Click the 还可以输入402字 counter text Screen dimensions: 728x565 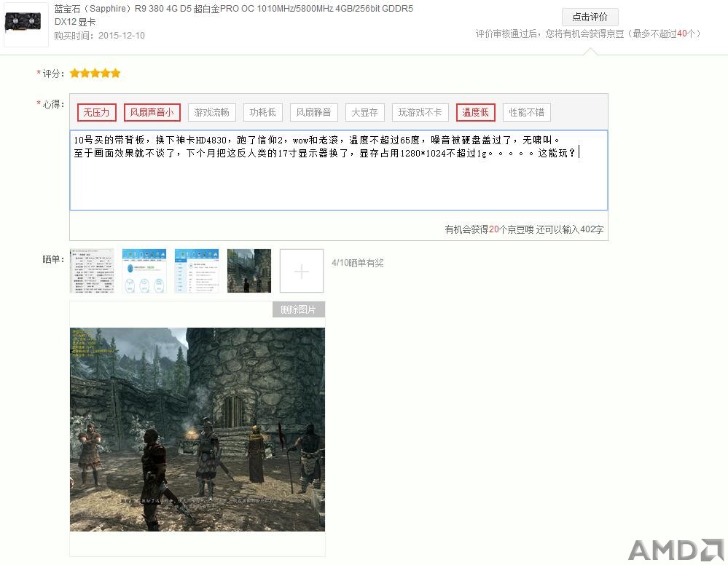tap(570, 229)
